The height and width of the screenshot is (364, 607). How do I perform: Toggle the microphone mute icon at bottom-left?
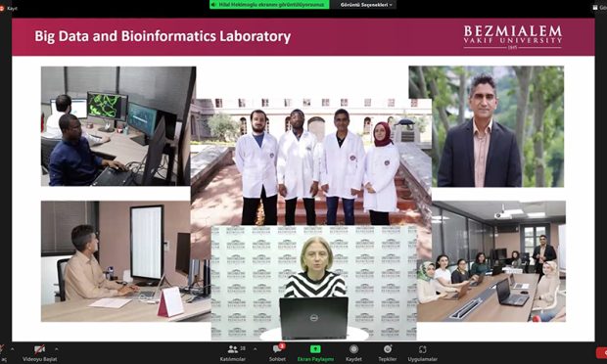[x=2, y=349]
